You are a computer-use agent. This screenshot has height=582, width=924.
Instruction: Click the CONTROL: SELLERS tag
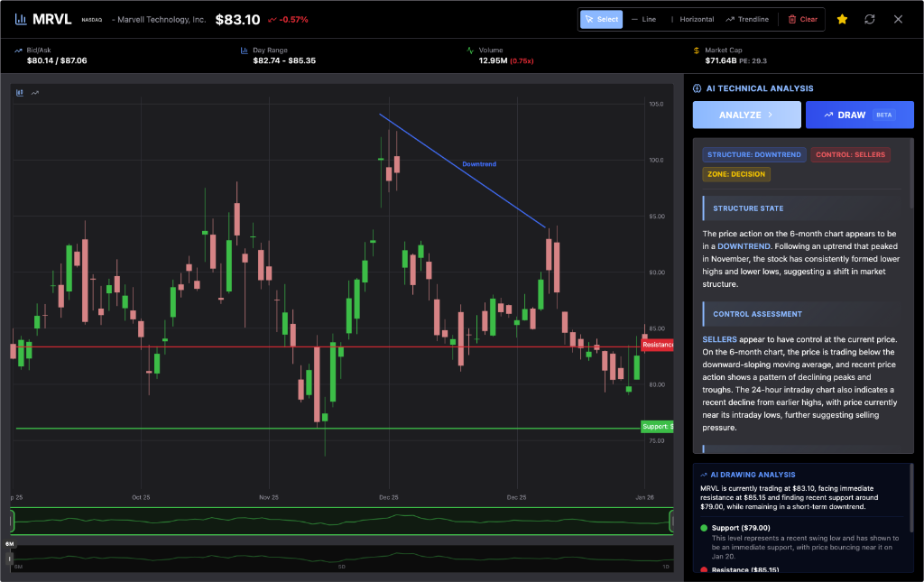point(850,154)
